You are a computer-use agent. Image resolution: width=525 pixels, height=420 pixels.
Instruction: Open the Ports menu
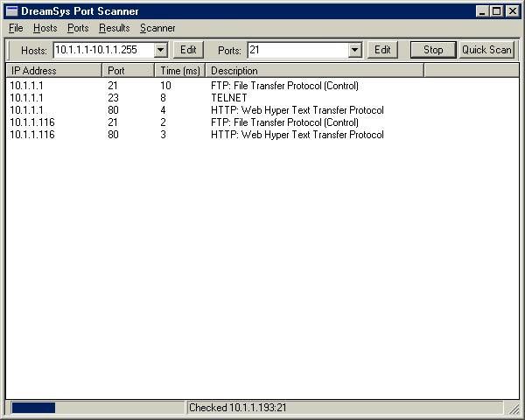click(x=78, y=28)
